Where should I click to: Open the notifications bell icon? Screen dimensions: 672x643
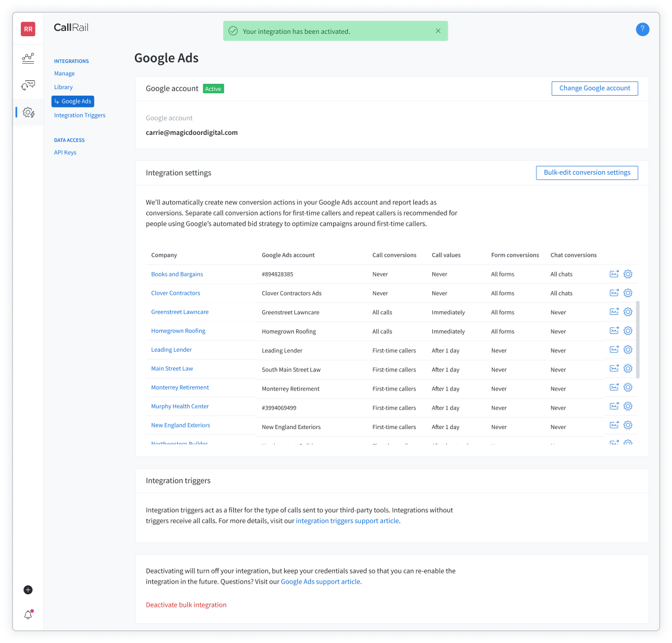(x=28, y=614)
